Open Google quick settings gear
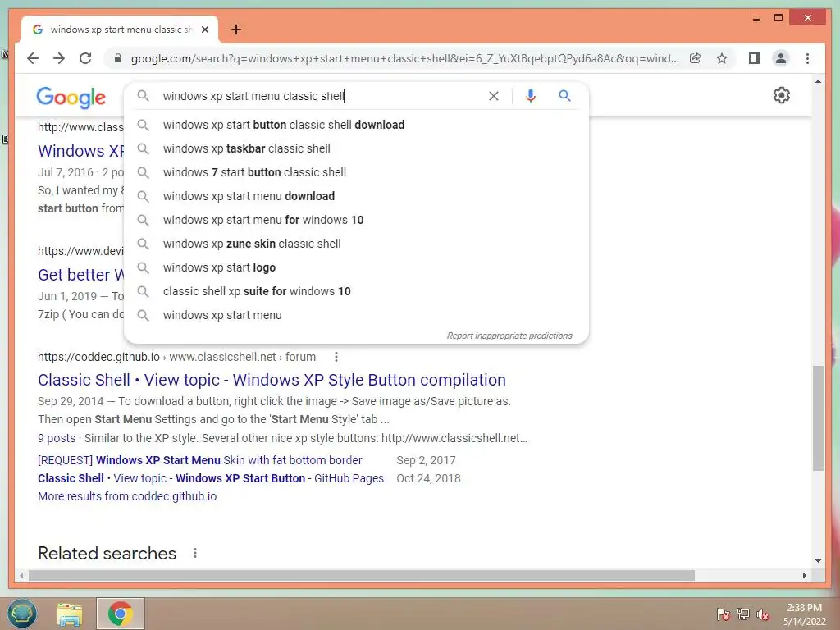The image size is (840, 630). pos(782,95)
